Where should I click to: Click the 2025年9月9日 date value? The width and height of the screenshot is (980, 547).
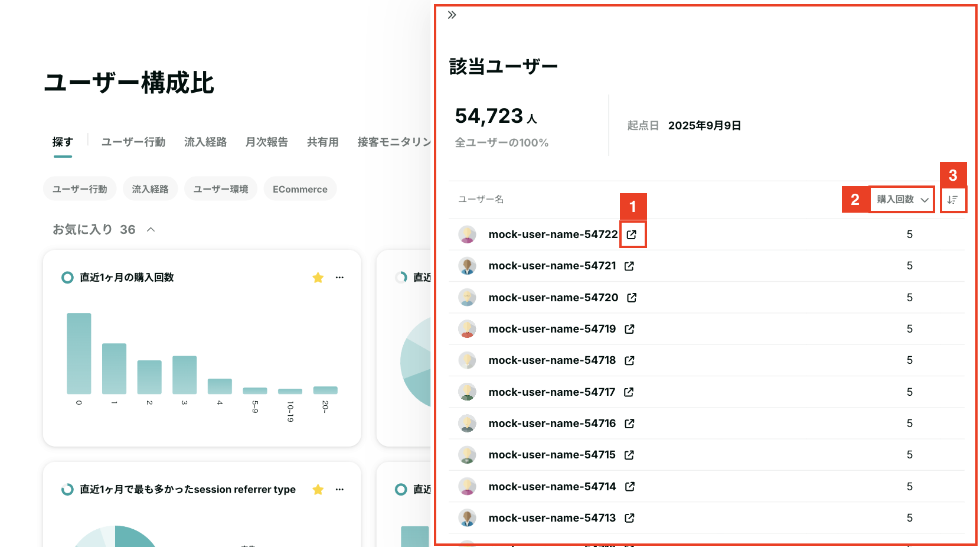point(705,126)
